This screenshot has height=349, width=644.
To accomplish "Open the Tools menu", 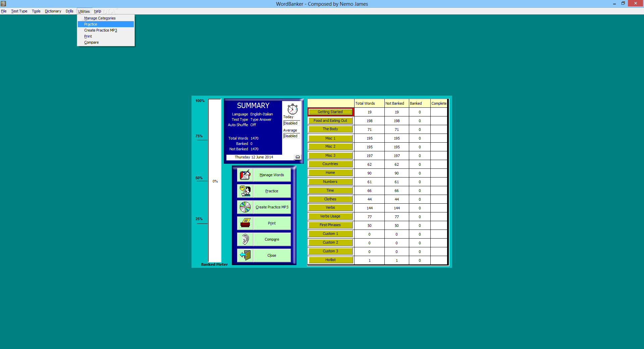I will click(x=36, y=11).
